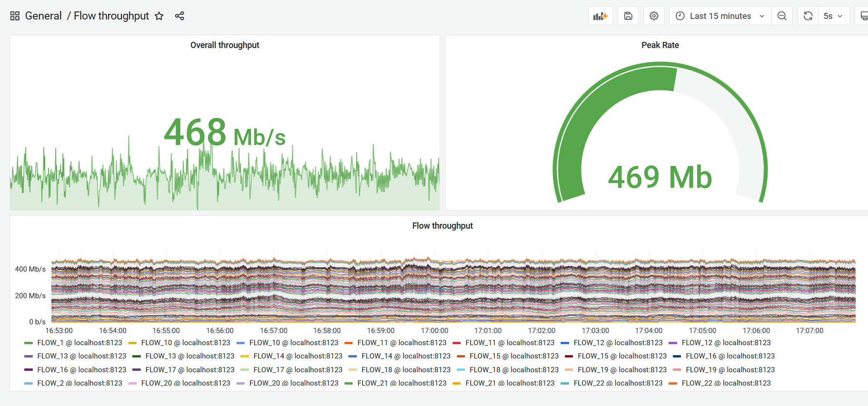Screen dimensions: 868x406
Task: Click the 17:07:00 time axis label
Action: click(809, 330)
